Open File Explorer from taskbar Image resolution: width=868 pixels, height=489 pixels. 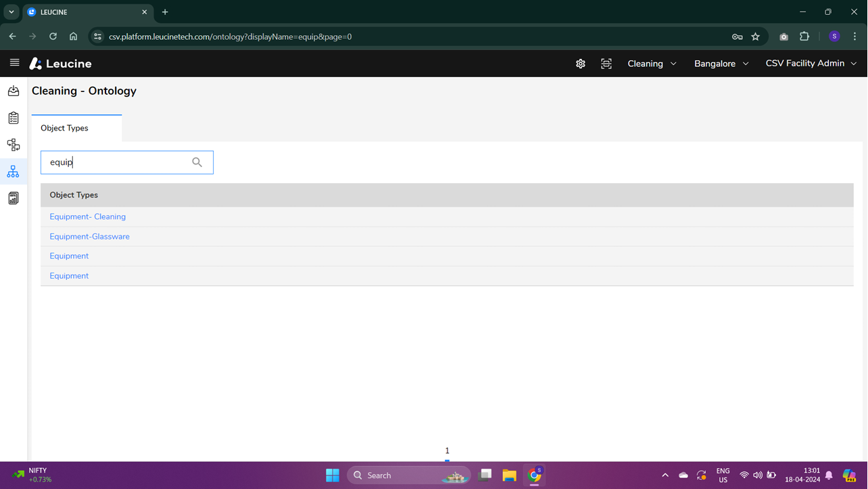click(510, 475)
